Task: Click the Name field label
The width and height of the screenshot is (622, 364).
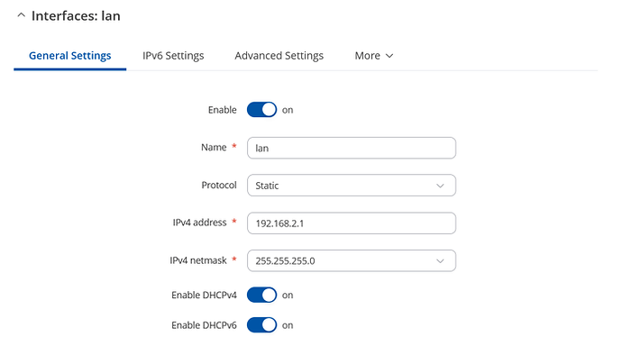Action: pyautogui.click(x=213, y=148)
